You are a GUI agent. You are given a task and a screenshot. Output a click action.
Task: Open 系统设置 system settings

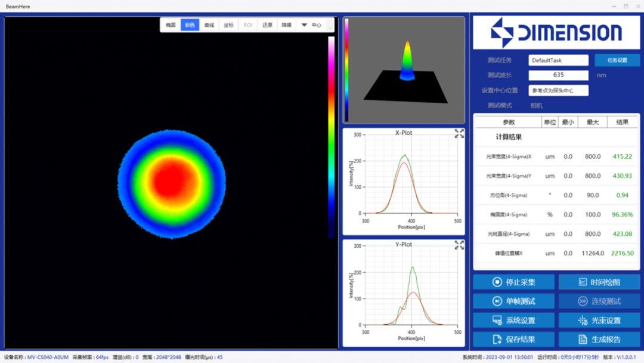coord(513,320)
